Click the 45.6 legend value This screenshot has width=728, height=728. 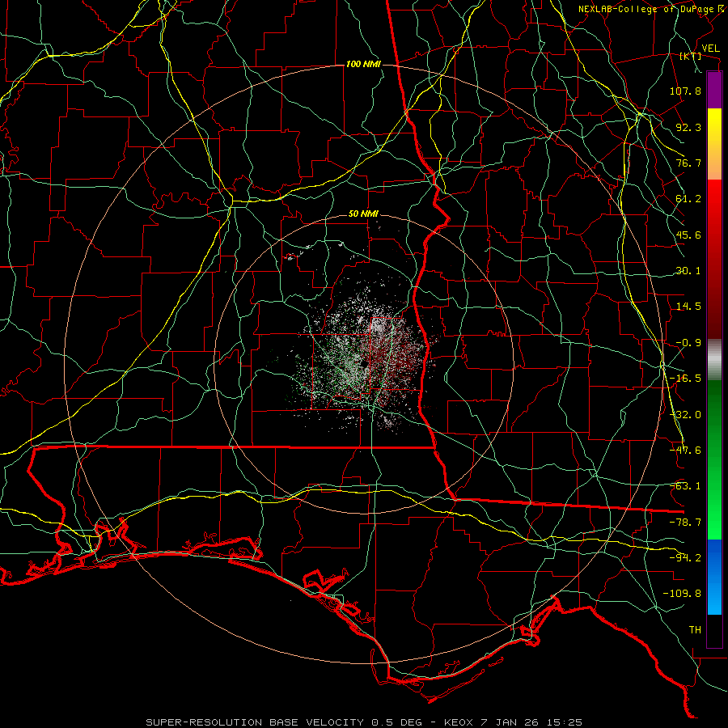pyautogui.click(x=688, y=235)
